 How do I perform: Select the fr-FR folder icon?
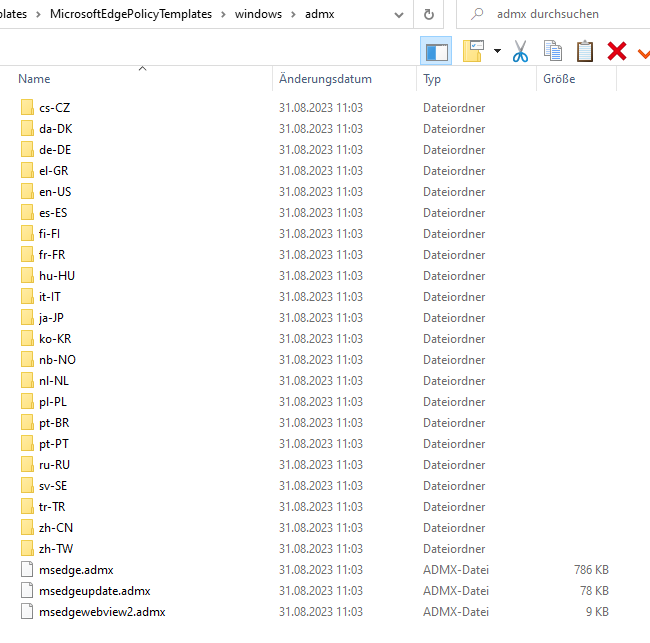coord(27,255)
